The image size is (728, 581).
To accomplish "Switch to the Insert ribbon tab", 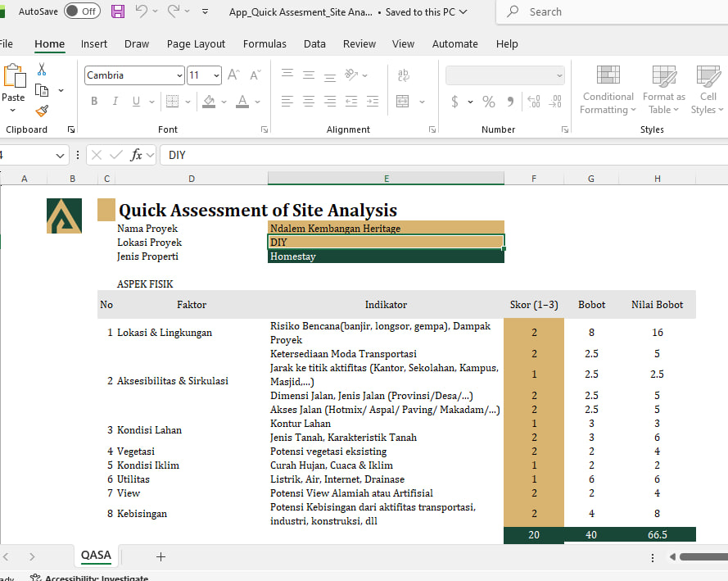I will 94,44.
